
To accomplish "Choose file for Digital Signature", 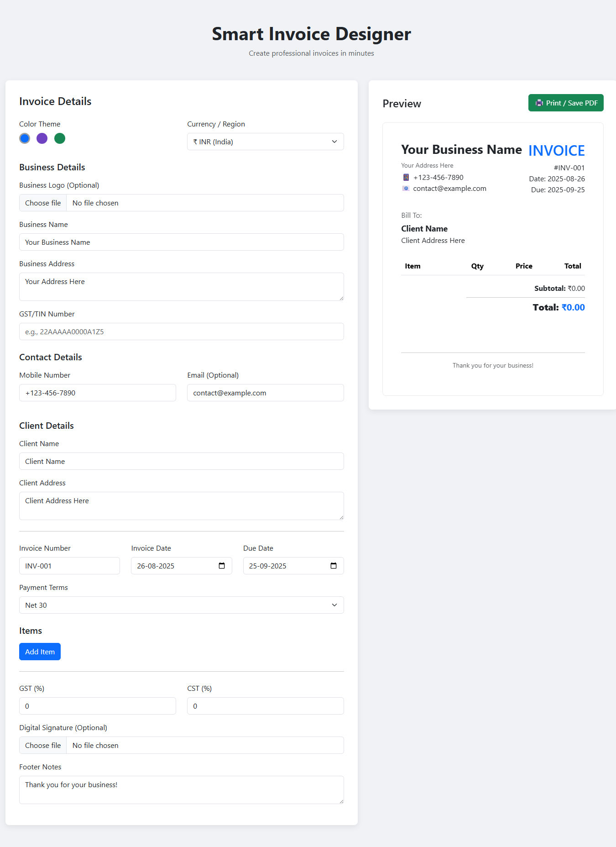I will (43, 745).
